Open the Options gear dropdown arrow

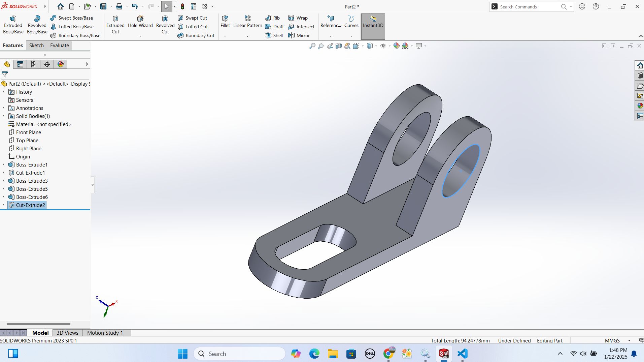pyautogui.click(x=212, y=6)
